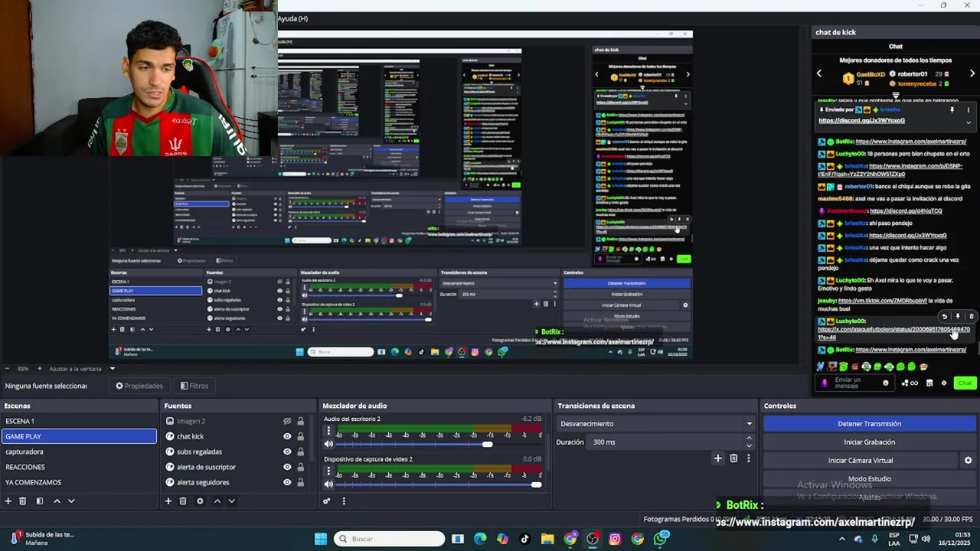Open emoji picker in chat message box
The width and height of the screenshot is (980, 551).
point(886,383)
